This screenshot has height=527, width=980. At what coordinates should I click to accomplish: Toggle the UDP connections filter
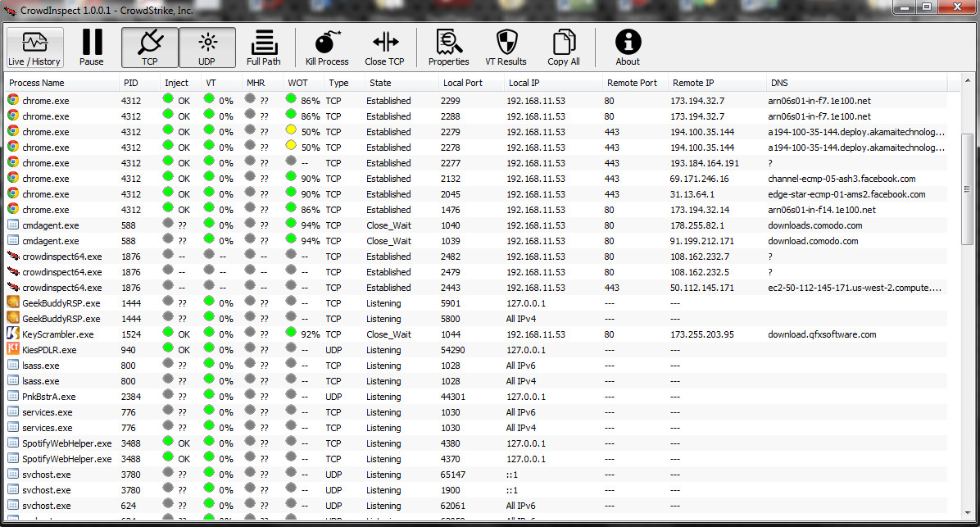(x=206, y=48)
